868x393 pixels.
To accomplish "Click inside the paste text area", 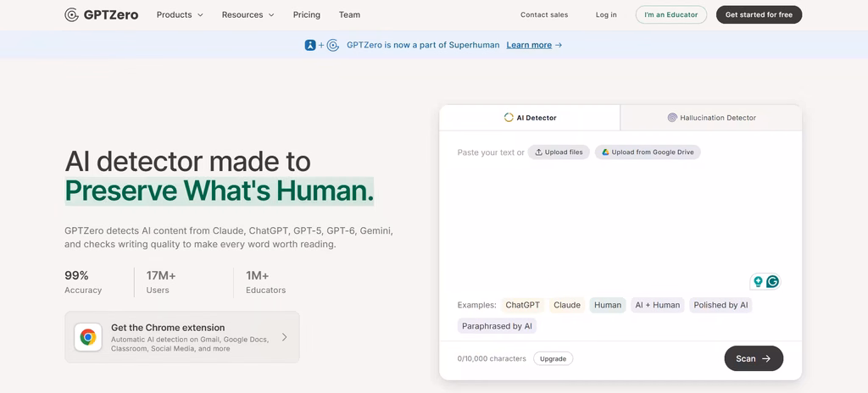I will [x=620, y=221].
